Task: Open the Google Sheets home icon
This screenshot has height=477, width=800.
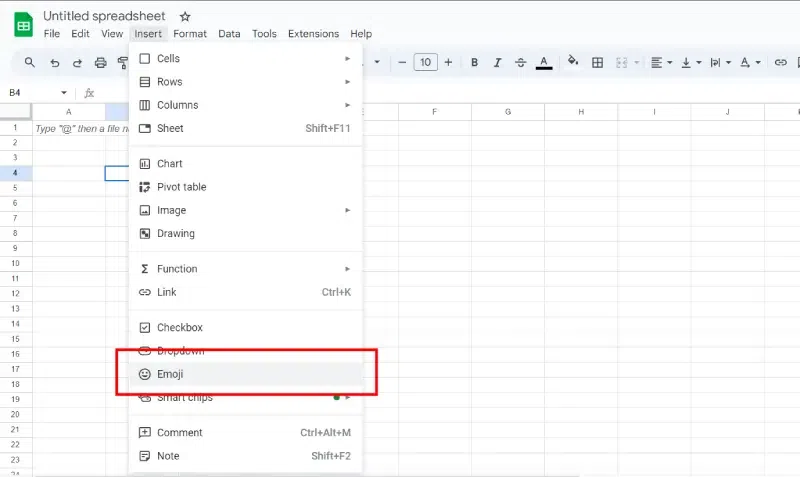Action: pos(23,24)
